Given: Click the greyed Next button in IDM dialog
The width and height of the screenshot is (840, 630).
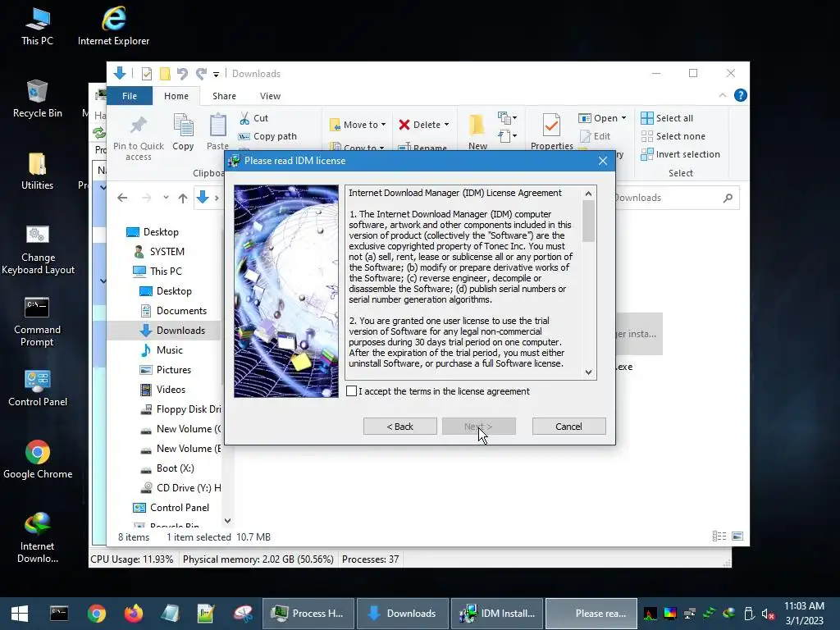Looking at the screenshot, I should tap(478, 427).
